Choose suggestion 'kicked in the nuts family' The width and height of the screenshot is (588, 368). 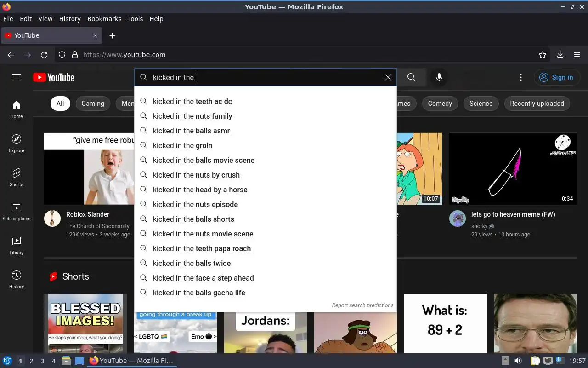point(266,116)
